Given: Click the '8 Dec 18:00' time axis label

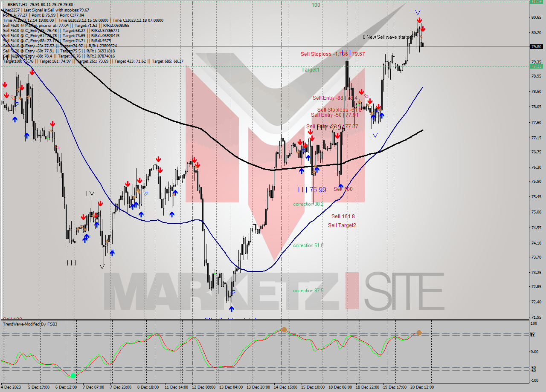Looking at the screenshot, I should [149, 387].
